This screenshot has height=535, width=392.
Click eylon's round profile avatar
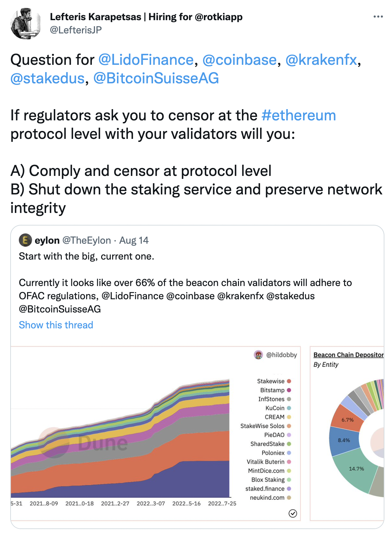[25, 240]
